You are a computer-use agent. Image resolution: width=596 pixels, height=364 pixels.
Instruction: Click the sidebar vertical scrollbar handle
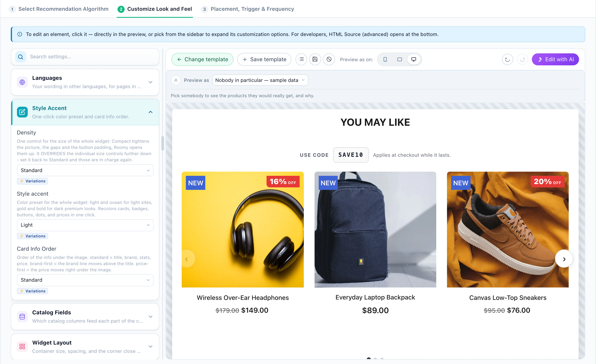point(162,143)
